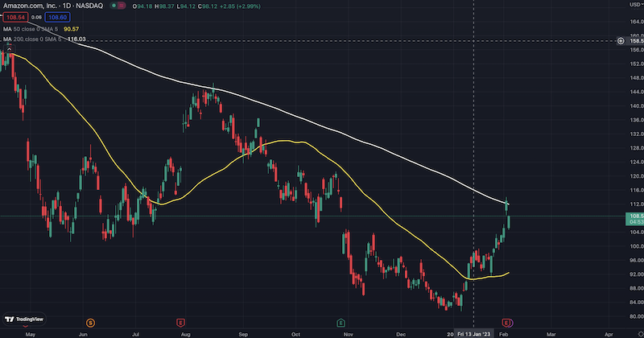This screenshot has height=338, width=644.
Task: Open chart settings gear at bottom right corner
Action: [641, 334]
